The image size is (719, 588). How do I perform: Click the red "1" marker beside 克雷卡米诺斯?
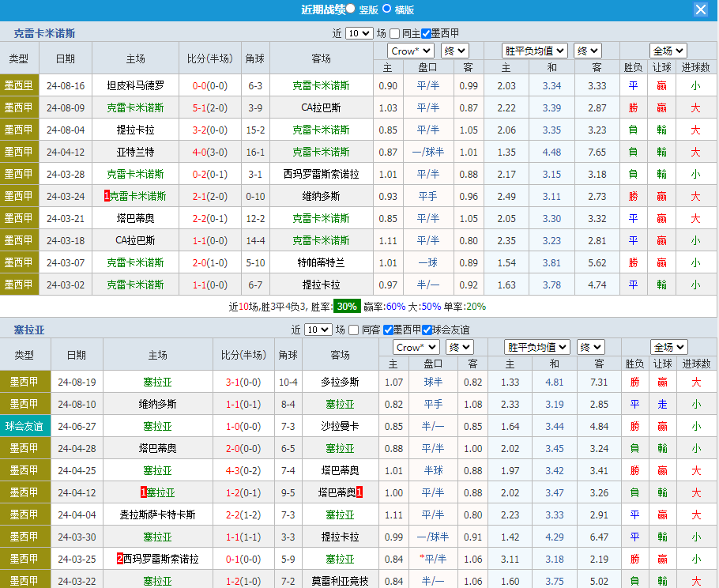pos(107,196)
